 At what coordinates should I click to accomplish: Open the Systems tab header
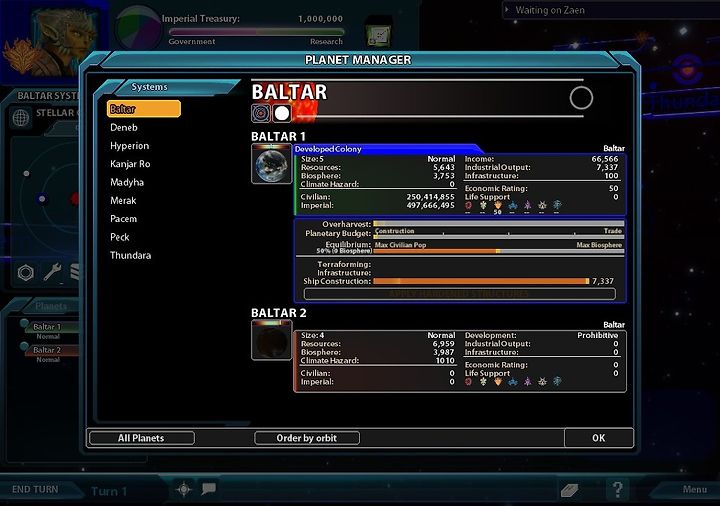pos(149,87)
